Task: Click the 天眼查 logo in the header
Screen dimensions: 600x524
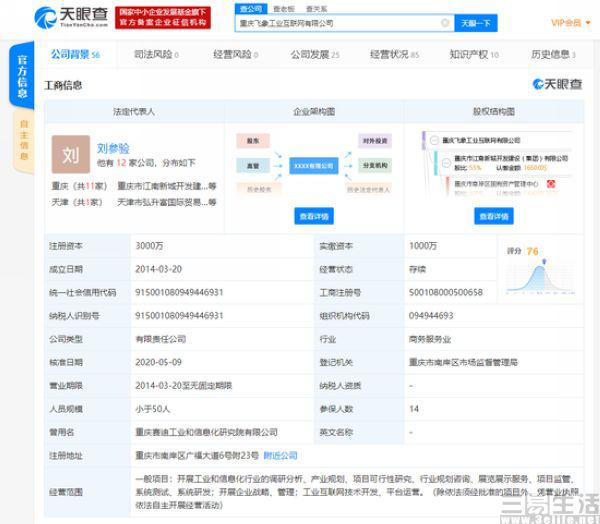Action: (72, 17)
